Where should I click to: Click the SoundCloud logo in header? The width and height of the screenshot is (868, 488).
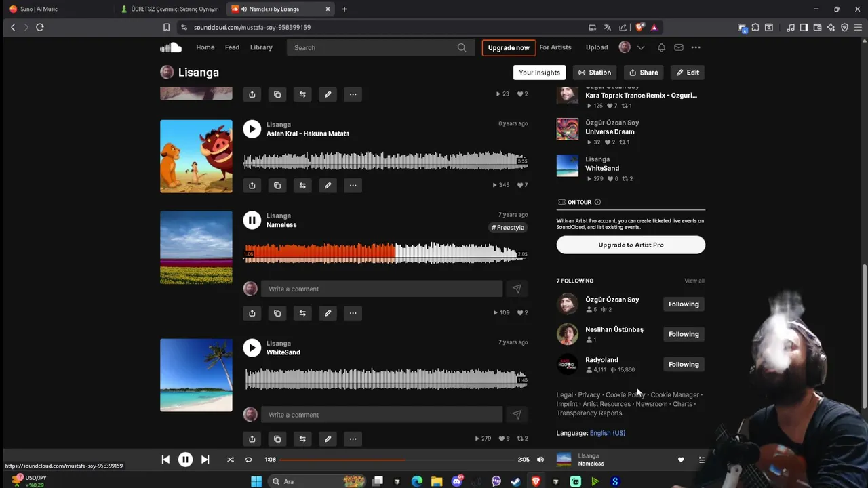pos(171,47)
